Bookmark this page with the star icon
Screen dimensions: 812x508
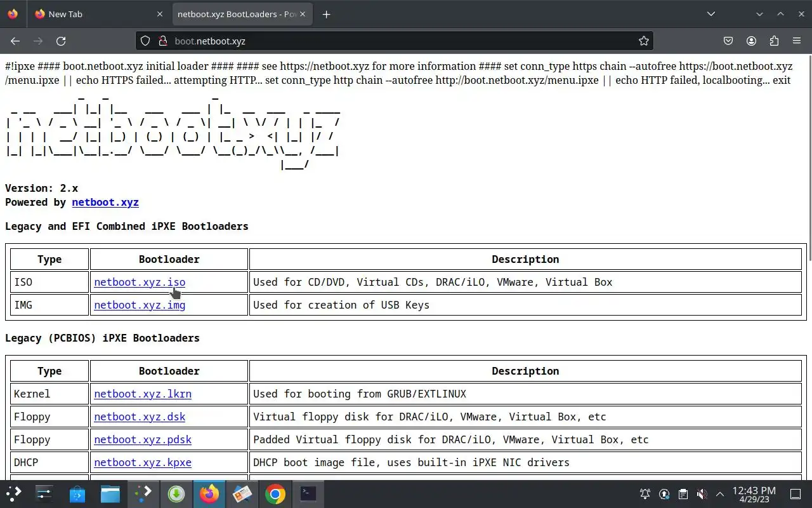[x=644, y=41]
